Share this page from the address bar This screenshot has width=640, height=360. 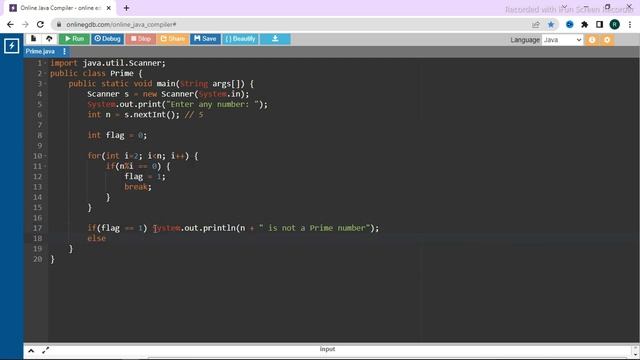[x=536, y=24]
